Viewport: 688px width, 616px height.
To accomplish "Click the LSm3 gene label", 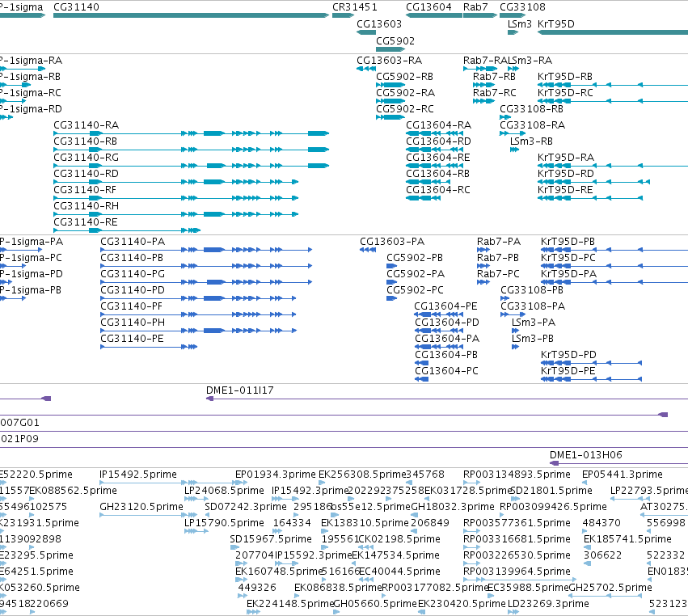I will tap(520, 24).
